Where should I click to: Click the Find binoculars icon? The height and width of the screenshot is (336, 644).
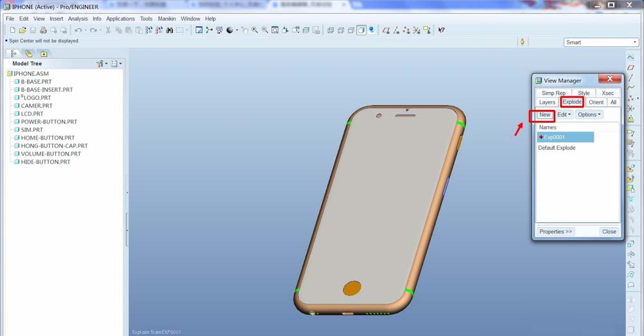pyautogui.click(x=169, y=30)
